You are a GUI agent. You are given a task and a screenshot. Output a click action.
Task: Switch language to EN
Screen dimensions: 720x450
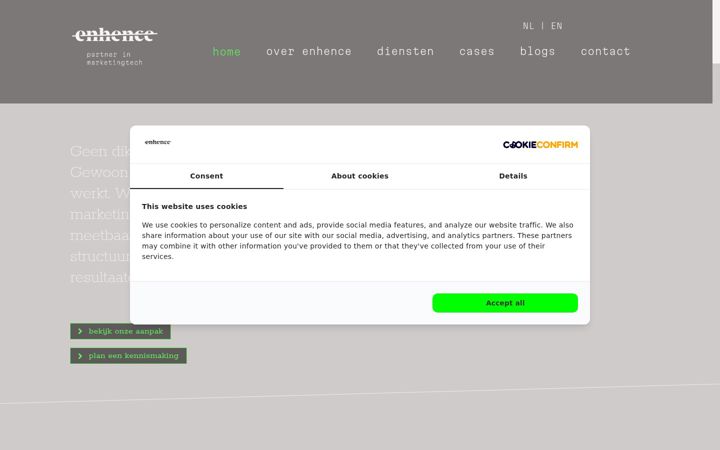pyautogui.click(x=557, y=26)
